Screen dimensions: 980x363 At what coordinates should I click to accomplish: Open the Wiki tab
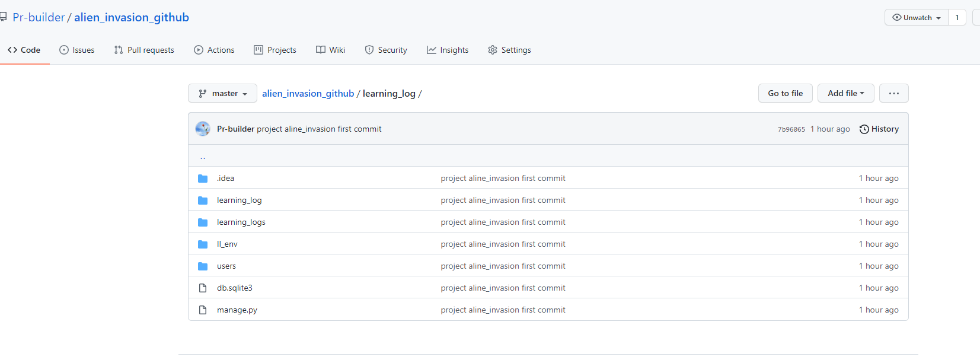point(330,50)
